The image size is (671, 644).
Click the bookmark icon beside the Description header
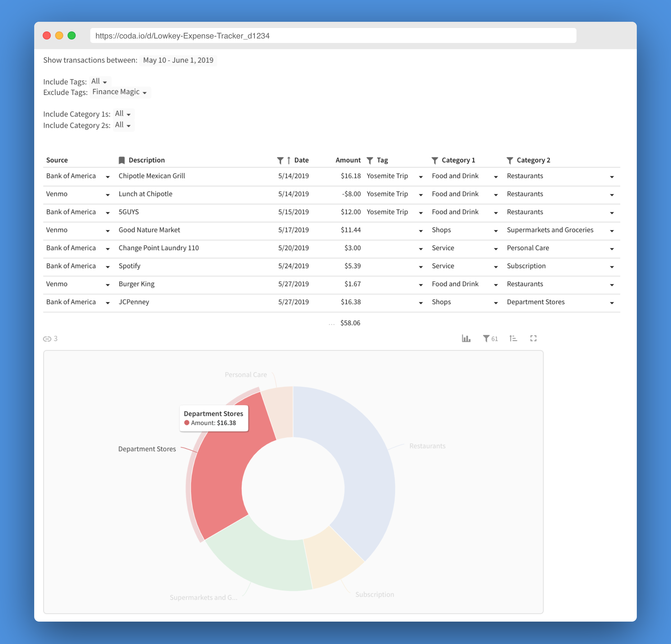[x=122, y=160]
